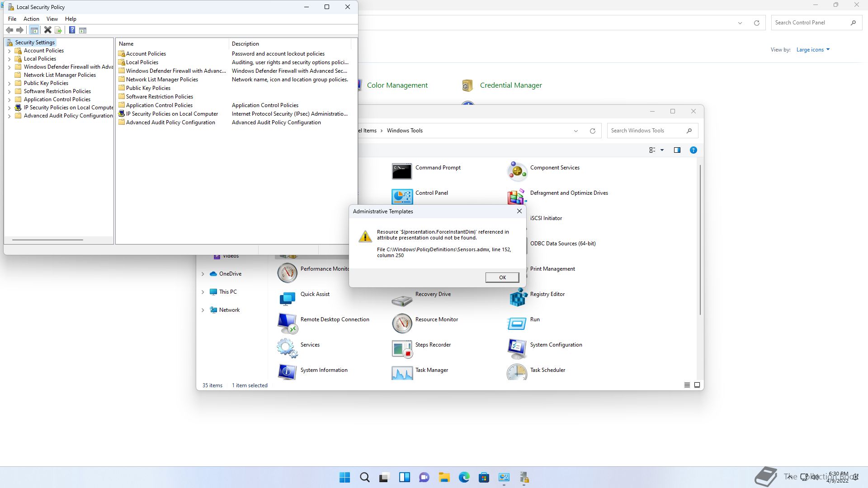The height and width of the screenshot is (488, 868).
Task: Expand This PC in the navigation pane
Action: click(x=203, y=292)
